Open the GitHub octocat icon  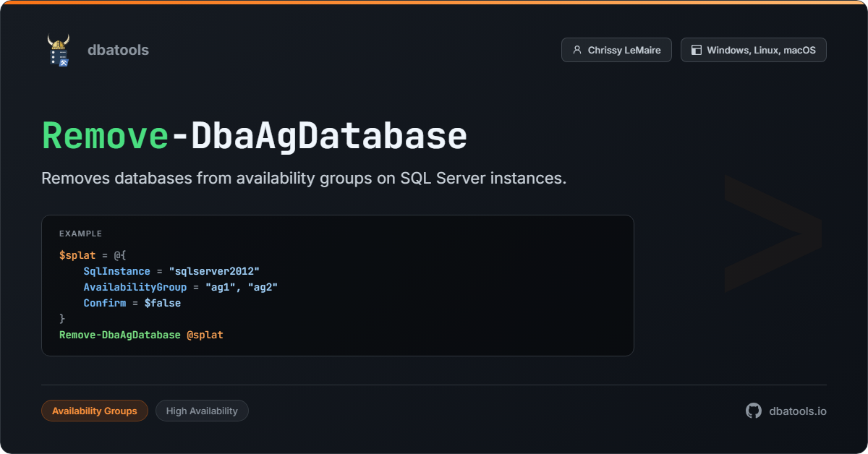pyautogui.click(x=754, y=411)
